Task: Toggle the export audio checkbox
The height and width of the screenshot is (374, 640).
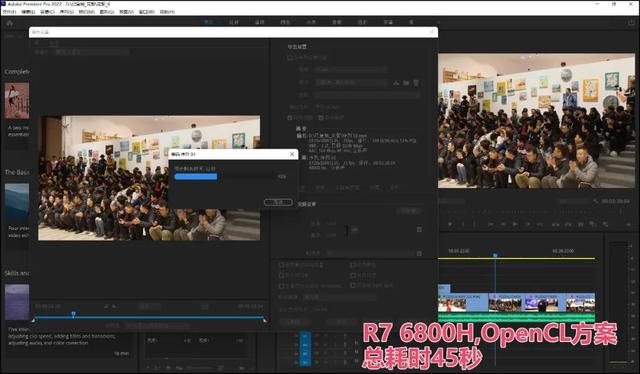Action: pos(321,118)
